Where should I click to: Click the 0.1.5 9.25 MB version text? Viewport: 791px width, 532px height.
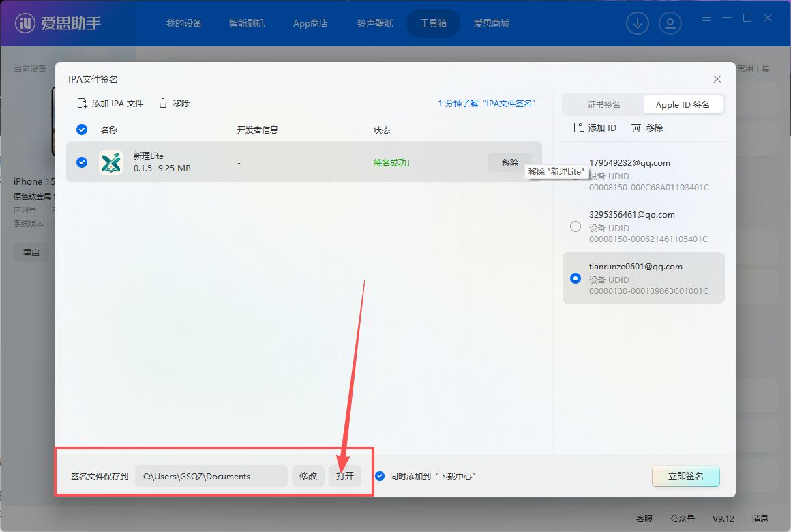[x=162, y=168]
